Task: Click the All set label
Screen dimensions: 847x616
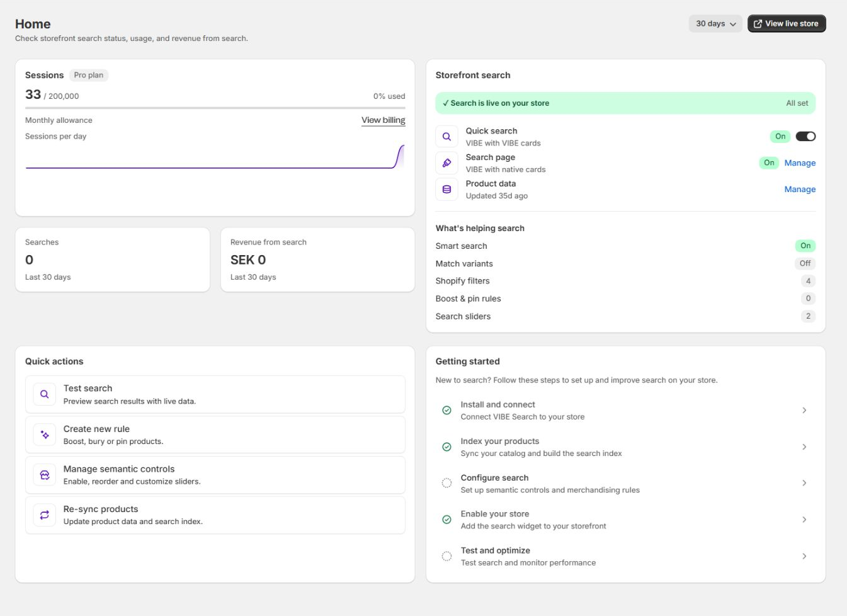Action: 797,103
